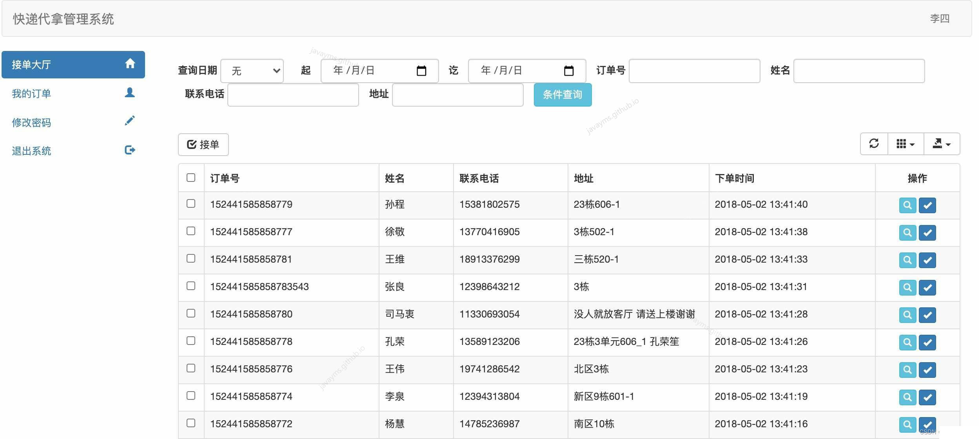Click the 条件查询 search button
Screen dimensions: 980x439
(x=562, y=94)
